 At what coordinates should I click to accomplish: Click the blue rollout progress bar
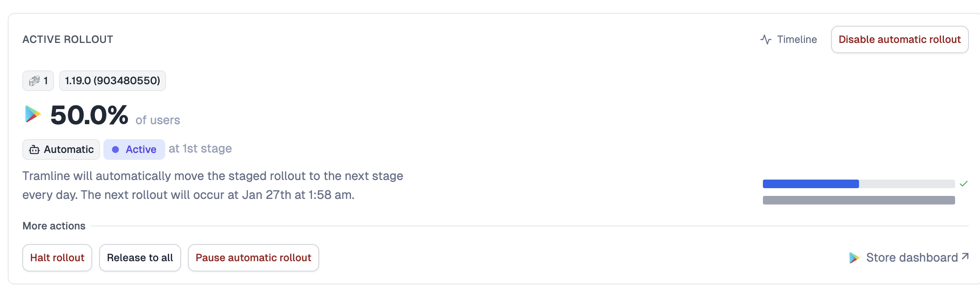[x=811, y=184]
